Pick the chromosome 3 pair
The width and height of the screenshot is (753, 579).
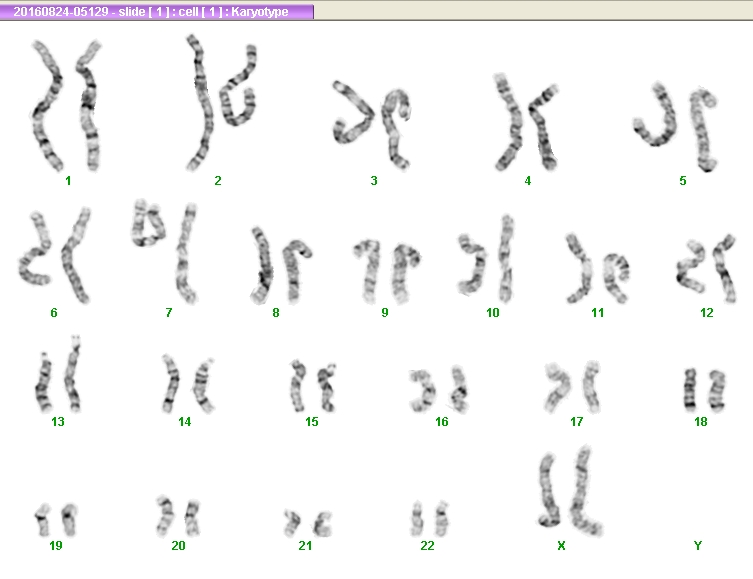(372, 125)
